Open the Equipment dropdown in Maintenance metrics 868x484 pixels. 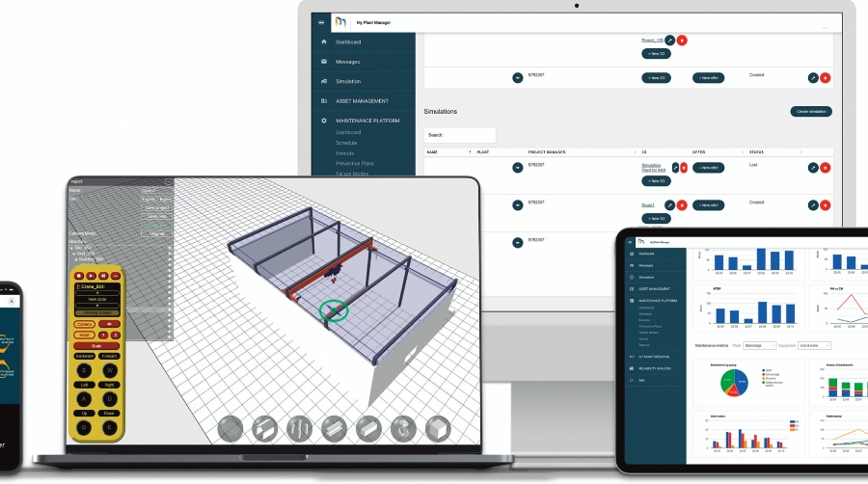(814, 345)
